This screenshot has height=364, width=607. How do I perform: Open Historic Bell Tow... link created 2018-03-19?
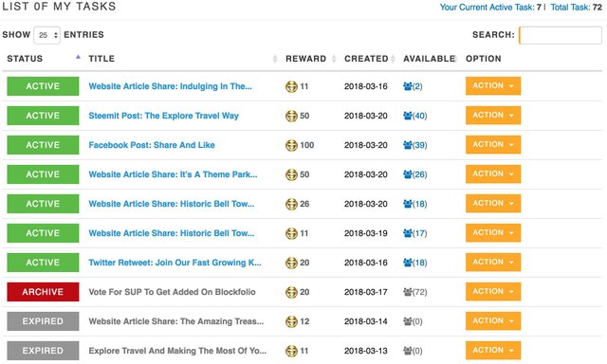tap(172, 233)
